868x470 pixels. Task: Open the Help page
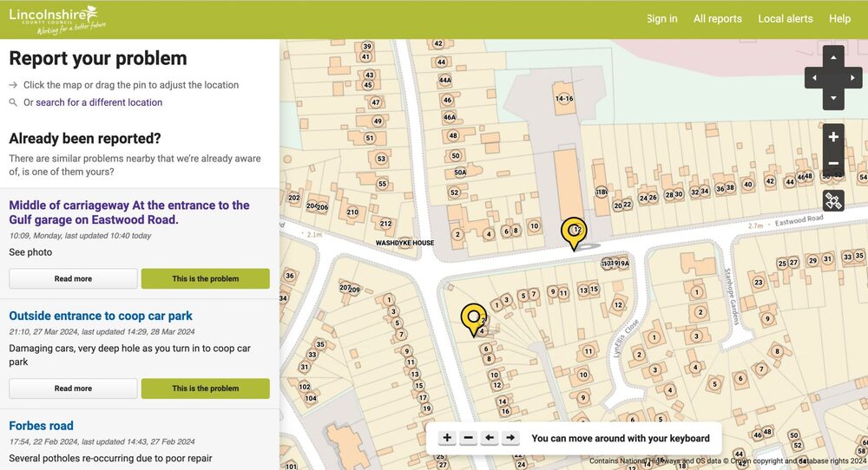click(839, 19)
